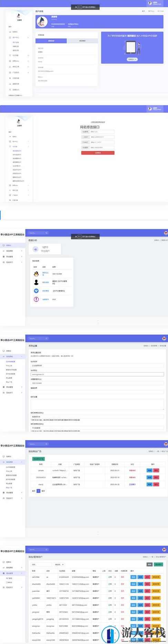Expand 百域发行 in the 数据分析 sidebar
This screenshot has width=168, height=644.
[12, 262]
